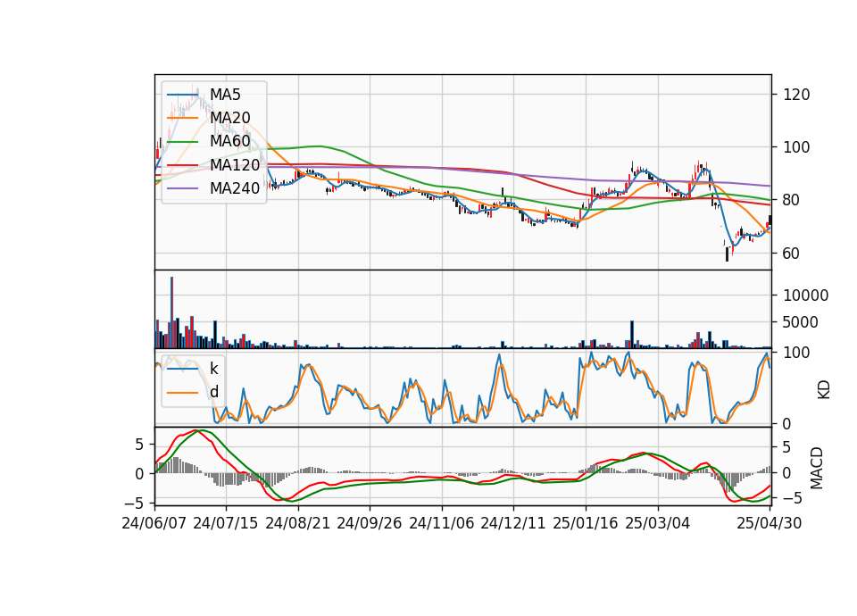The image size is (857, 616).
Task: Click the 25/03/04 date tick label
Action: [x=658, y=523]
